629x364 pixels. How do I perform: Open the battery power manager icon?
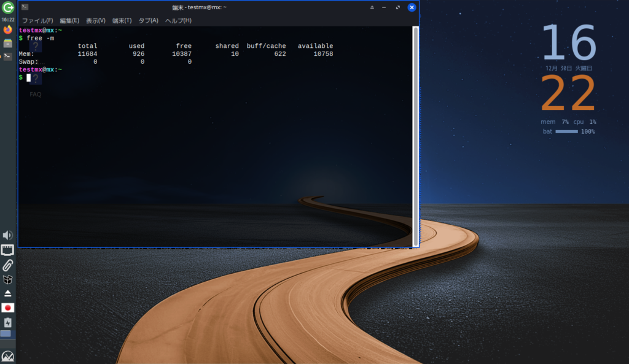[x=8, y=322]
